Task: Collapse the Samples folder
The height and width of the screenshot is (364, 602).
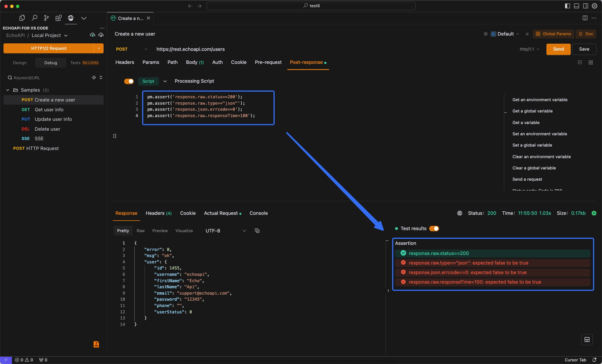Action: point(8,90)
